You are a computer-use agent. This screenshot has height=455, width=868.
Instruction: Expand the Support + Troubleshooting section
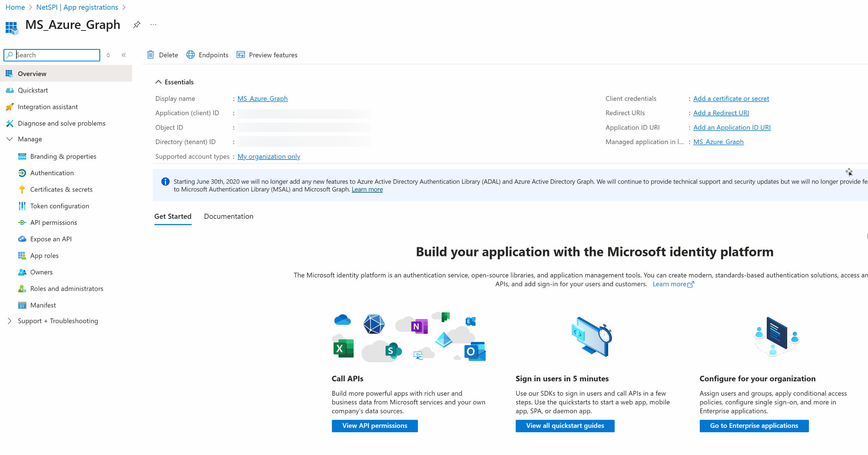coord(9,321)
